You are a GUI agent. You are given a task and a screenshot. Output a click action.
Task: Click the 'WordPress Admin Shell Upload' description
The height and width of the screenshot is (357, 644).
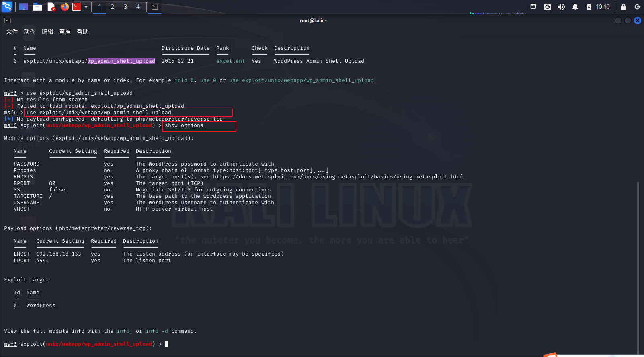(319, 61)
